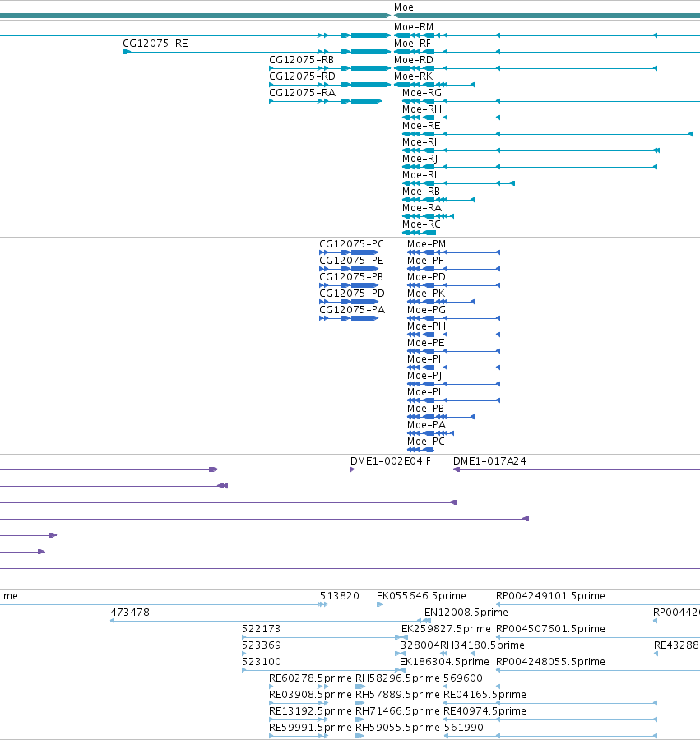Click the 513820 EST label
This screenshot has height=740, width=700.
pyautogui.click(x=340, y=596)
